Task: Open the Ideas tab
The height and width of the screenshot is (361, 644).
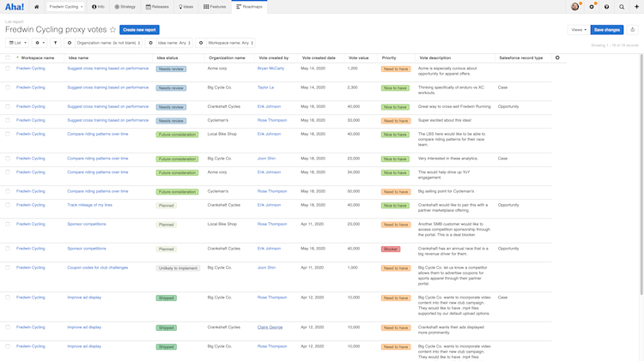Action: coord(186,7)
